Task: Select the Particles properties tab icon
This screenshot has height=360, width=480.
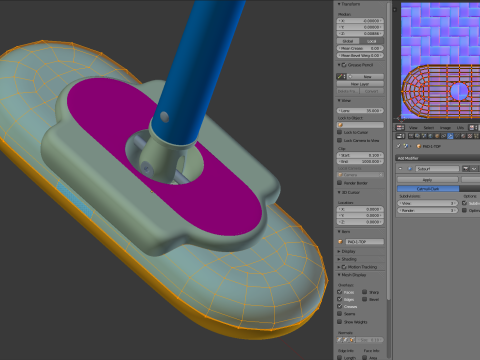Action: 476,136
